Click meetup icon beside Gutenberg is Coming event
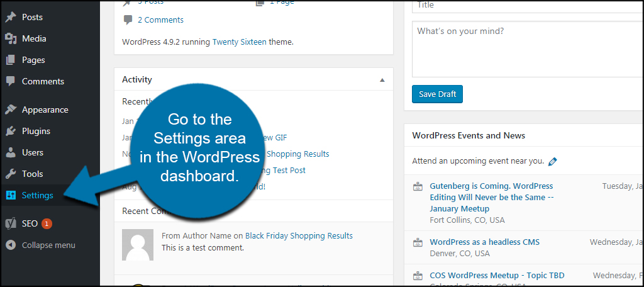644x287 pixels. click(x=418, y=187)
